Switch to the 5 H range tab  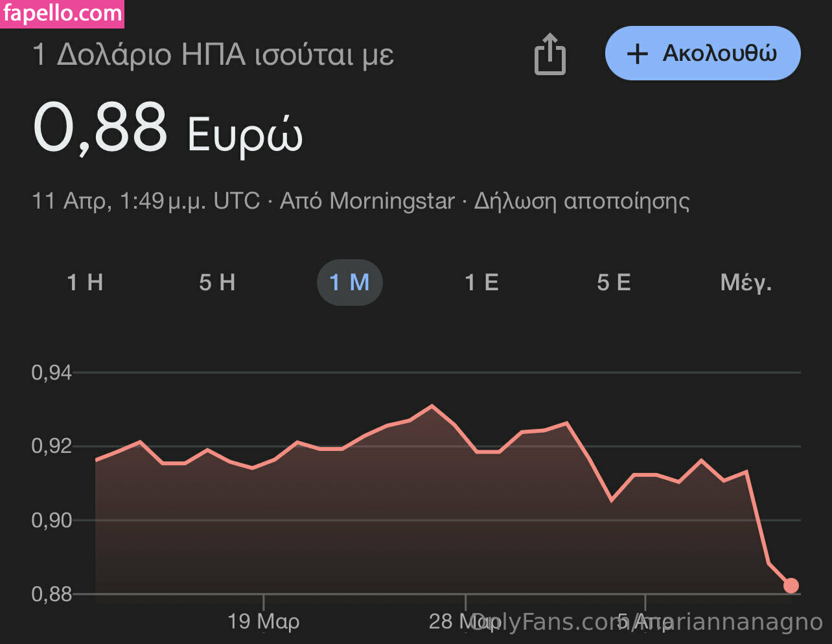217,282
